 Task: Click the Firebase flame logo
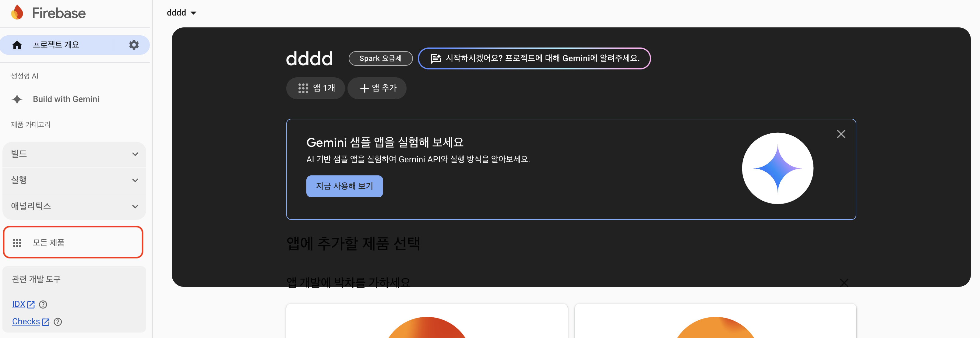[17, 12]
